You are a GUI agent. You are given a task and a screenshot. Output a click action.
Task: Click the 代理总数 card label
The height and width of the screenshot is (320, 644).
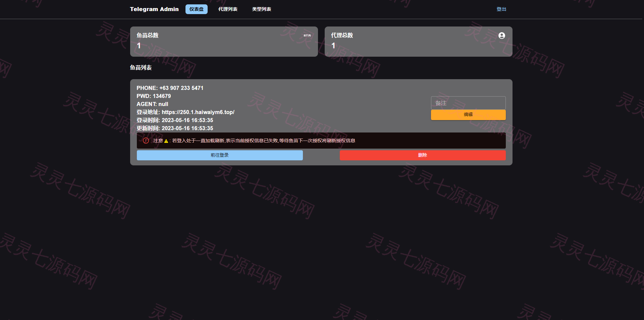point(342,35)
